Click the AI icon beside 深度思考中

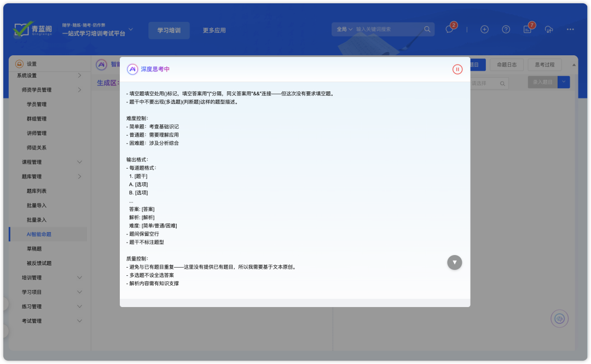131,69
